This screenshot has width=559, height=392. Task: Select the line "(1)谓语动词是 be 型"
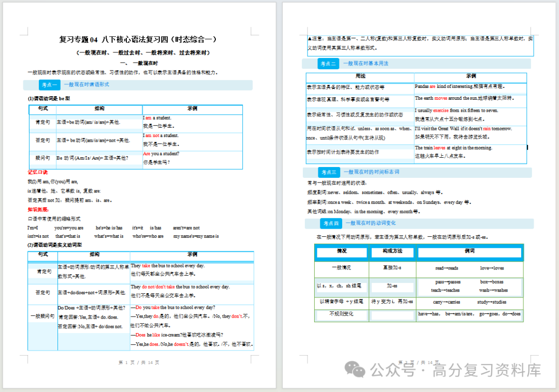(x=49, y=99)
